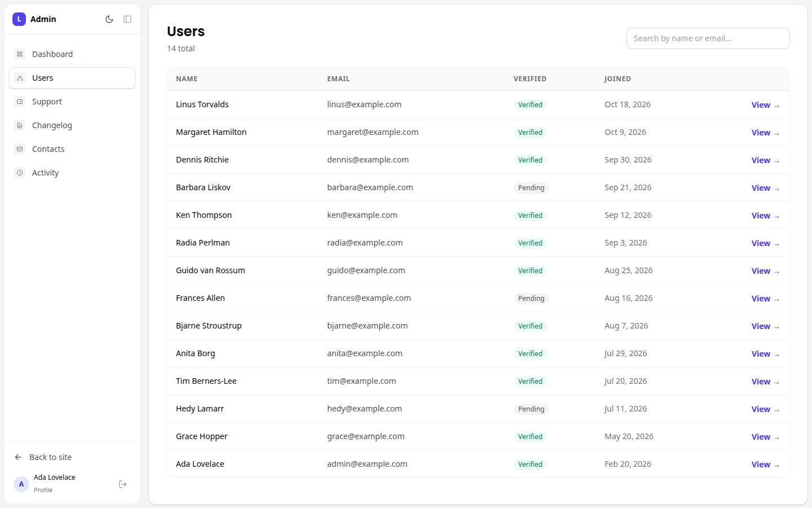The height and width of the screenshot is (508, 812).
Task: Open View link for Grace Hopper
Action: [x=765, y=437]
